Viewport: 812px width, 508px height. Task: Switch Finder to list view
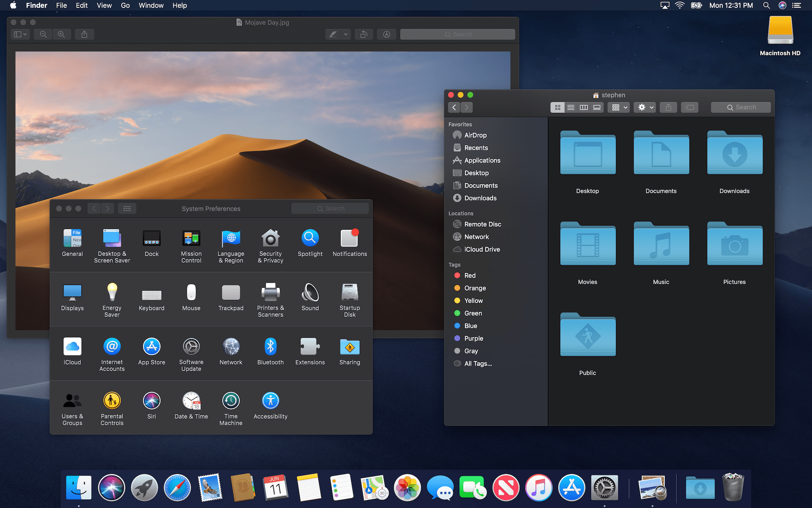[x=570, y=107]
